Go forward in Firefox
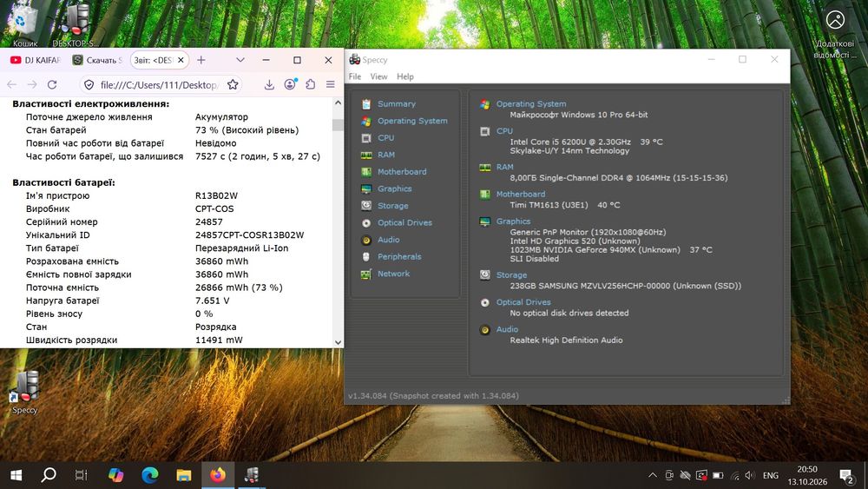 point(32,84)
